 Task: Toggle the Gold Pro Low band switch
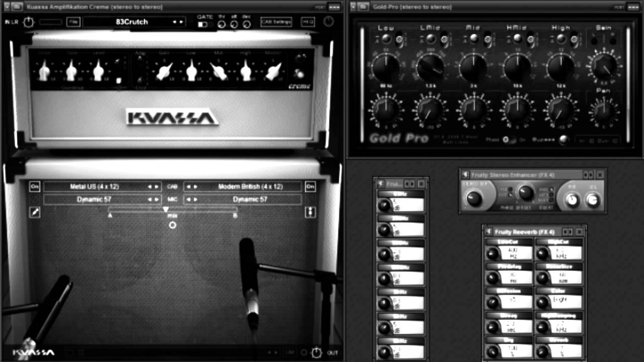click(x=400, y=39)
